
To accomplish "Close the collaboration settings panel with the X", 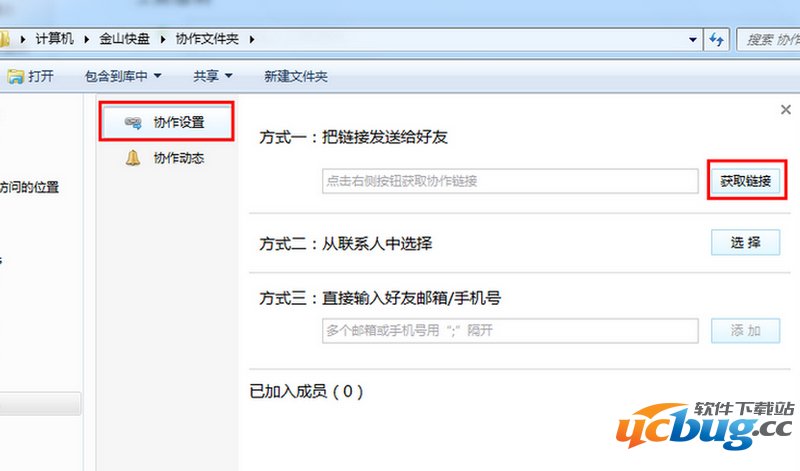I will 785,109.
